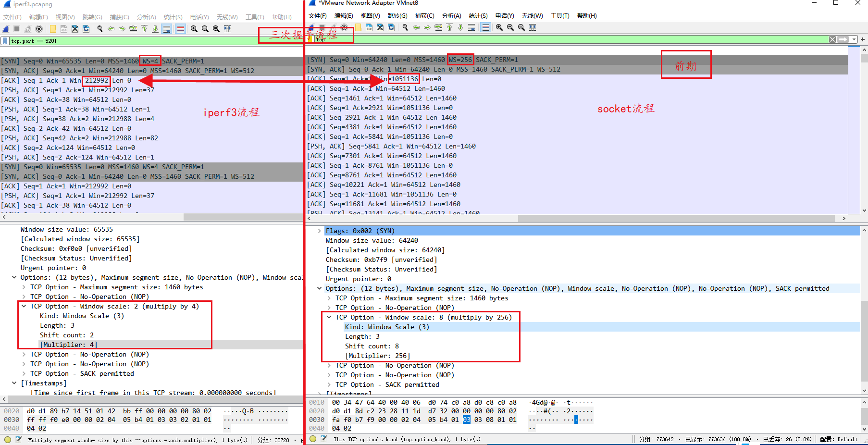
Task: Open 文件(F) menu in VMnet8 window
Action: pyautogui.click(x=317, y=16)
